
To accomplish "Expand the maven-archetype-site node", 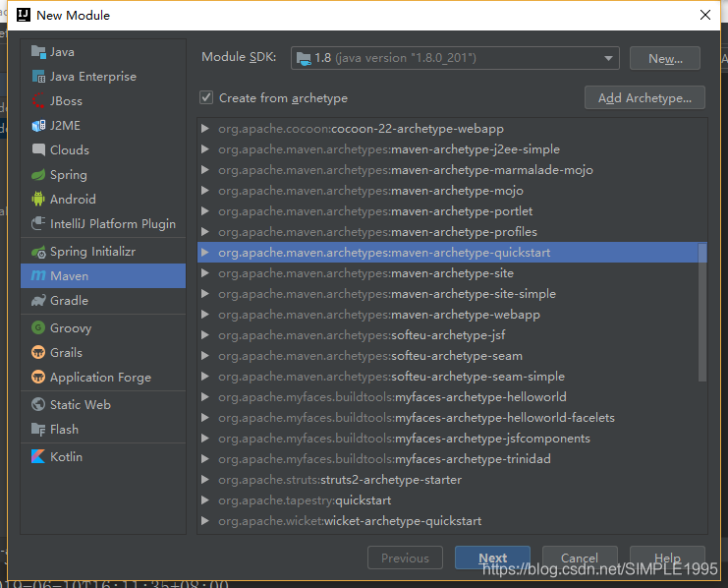I will click(x=204, y=272).
